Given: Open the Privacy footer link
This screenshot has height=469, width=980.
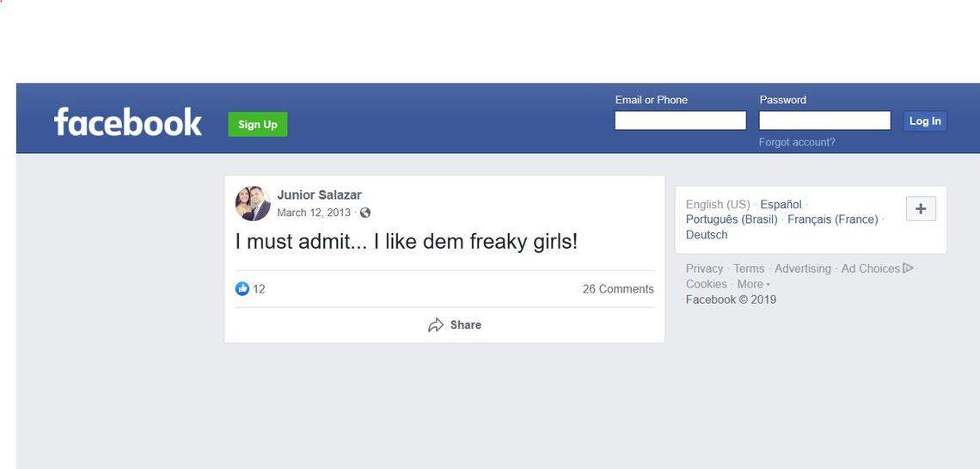Looking at the screenshot, I should coord(704,268).
